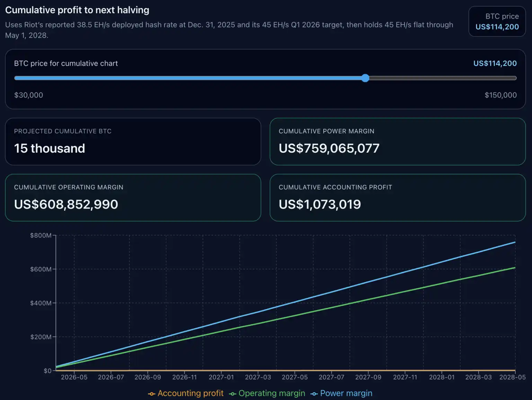
Task: Click the 2028-05 end date on x-axis
Action: tap(512, 377)
